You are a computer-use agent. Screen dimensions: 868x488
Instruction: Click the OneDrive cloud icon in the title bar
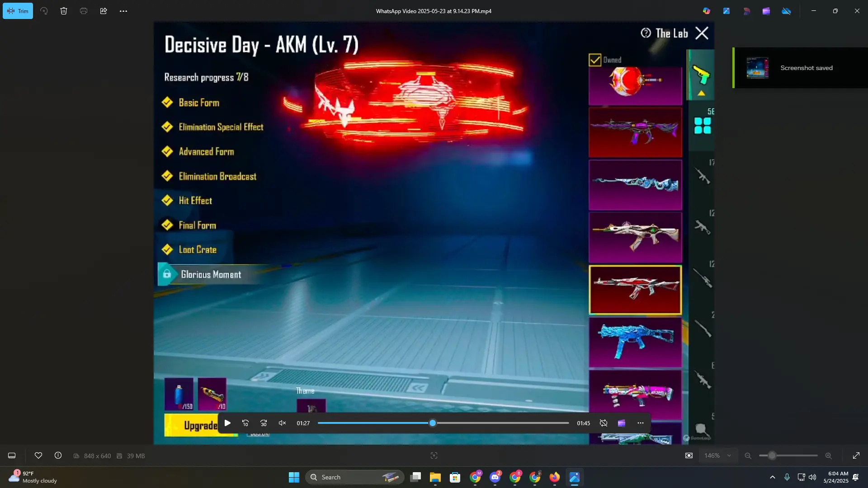(x=787, y=11)
